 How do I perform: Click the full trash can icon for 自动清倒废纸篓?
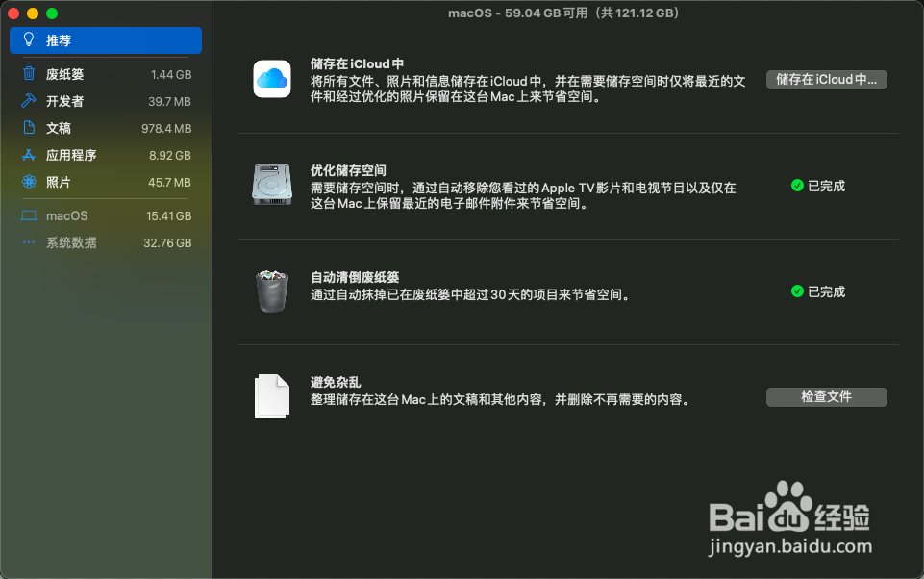point(272,291)
